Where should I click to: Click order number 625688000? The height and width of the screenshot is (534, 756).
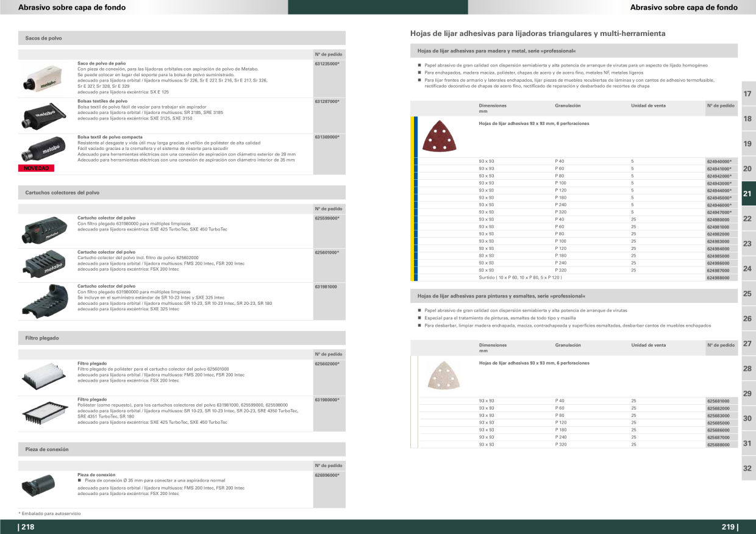[718, 445]
